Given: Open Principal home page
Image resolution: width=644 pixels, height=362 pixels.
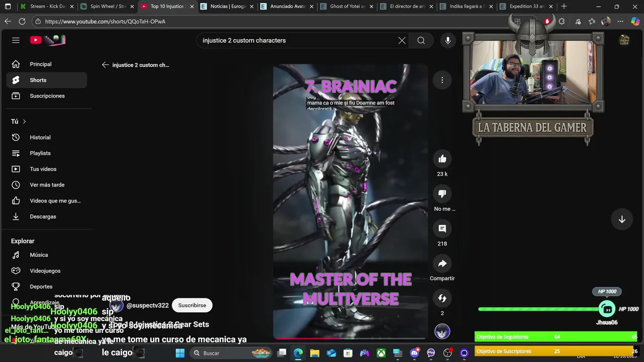Looking at the screenshot, I should (47, 64).
